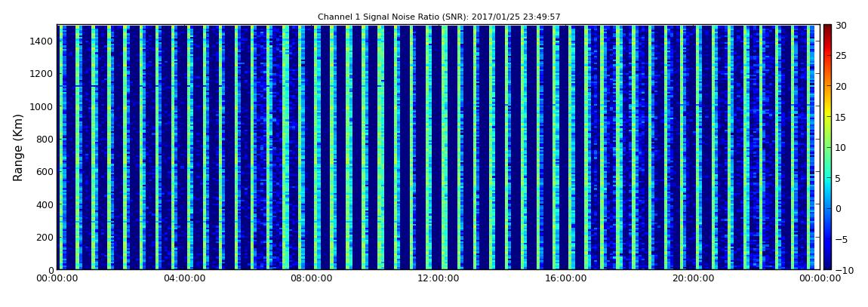Click the 16:00:00 time axis label
This screenshot has height=307, width=868.
coord(565,278)
